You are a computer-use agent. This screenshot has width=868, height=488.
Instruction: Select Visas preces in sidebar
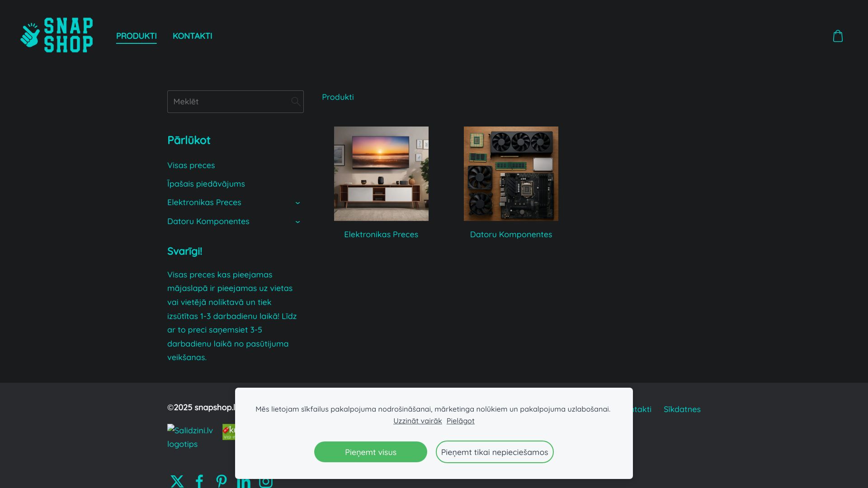point(191,165)
